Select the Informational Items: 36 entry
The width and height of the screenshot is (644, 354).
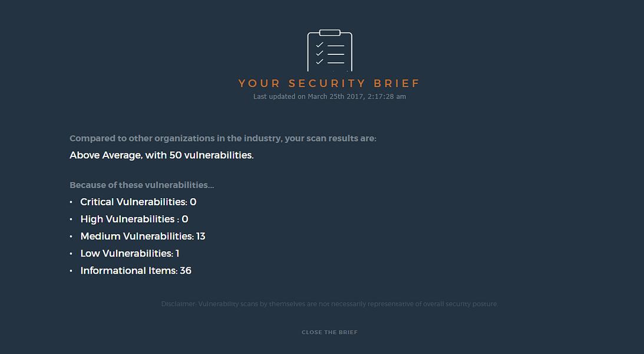click(x=136, y=271)
